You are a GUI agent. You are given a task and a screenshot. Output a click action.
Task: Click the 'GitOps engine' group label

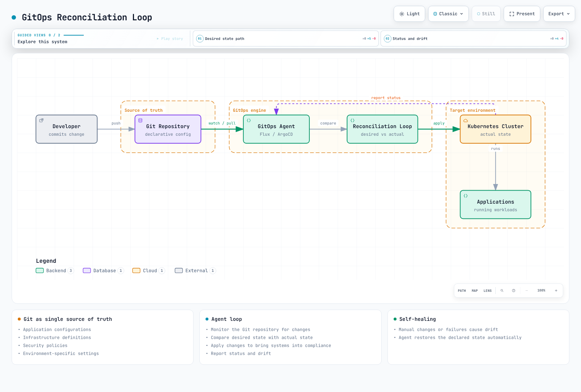(249, 110)
